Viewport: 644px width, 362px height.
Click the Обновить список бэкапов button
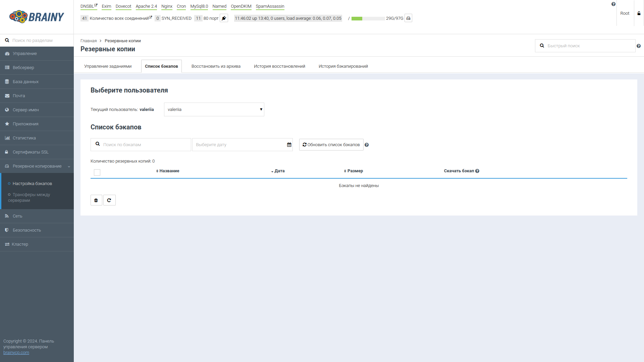331,144
